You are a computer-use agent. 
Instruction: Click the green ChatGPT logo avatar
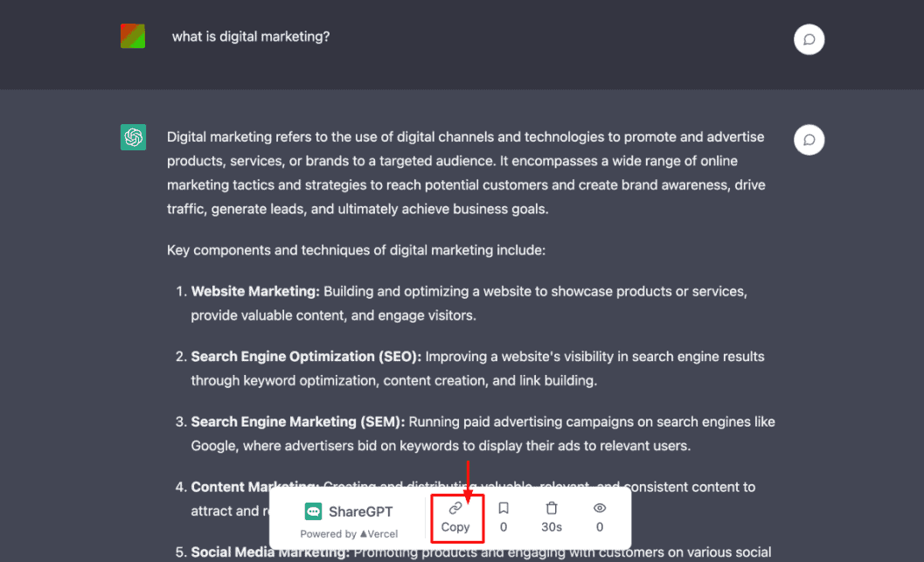pos(133,137)
